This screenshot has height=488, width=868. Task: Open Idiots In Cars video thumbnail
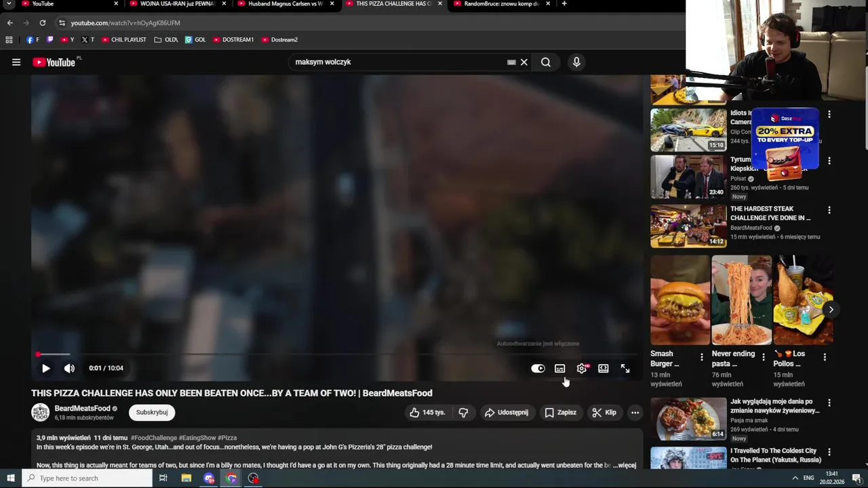click(688, 130)
